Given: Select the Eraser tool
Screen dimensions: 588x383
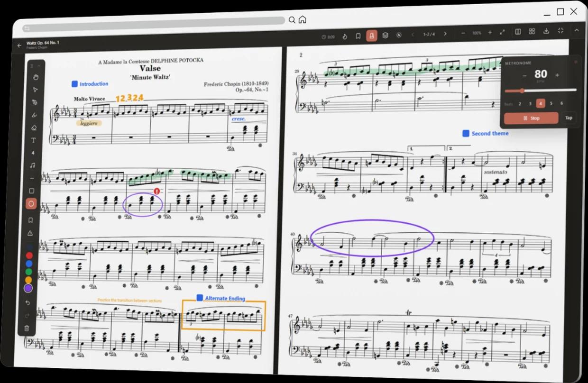Looking at the screenshot, I should pyautogui.click(x=34, y=128).
